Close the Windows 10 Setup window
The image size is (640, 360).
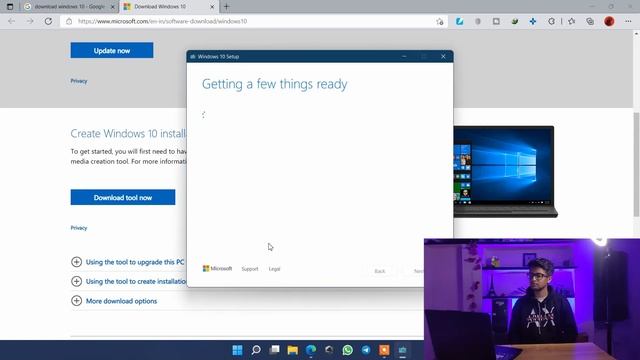click(x=443, y=56)
